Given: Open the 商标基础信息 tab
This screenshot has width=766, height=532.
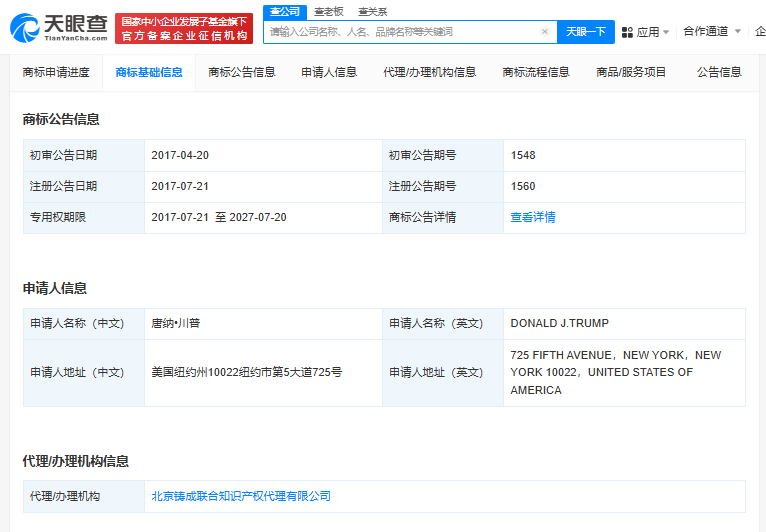Looking at the screenshot, I should [149, 72].
